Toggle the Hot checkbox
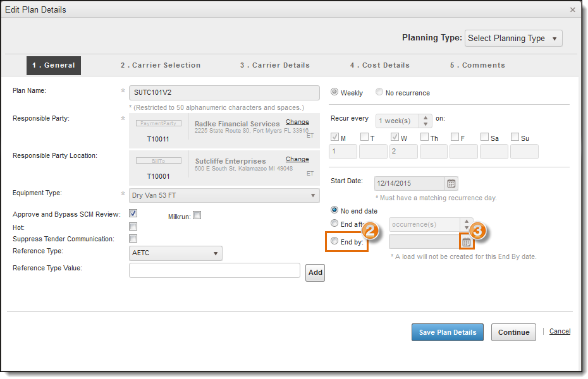This screenshot has height=379, width=588. pos(133,227)
